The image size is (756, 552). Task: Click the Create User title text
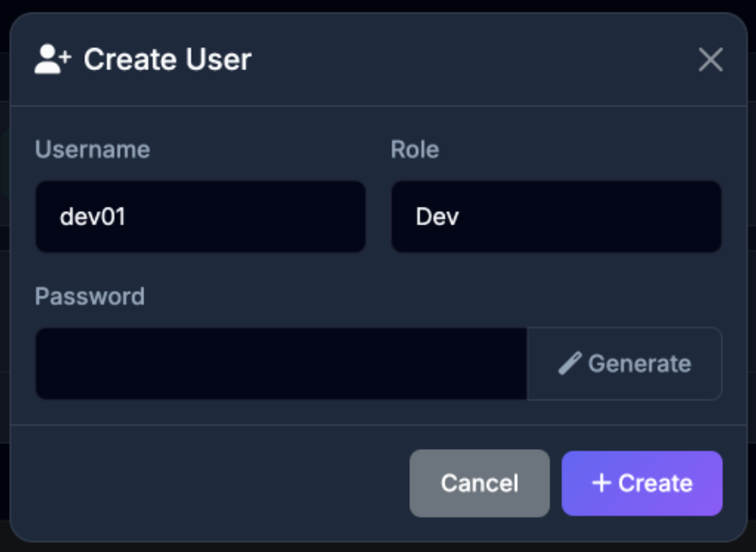pyautogui.click(x=167, y=60)
